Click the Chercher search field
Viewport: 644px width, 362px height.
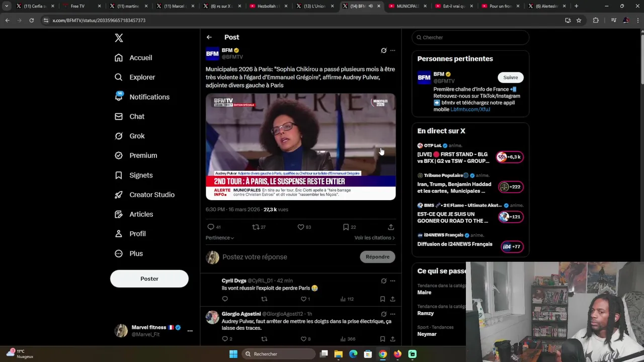pyautogui.click(x=470, y=37)
